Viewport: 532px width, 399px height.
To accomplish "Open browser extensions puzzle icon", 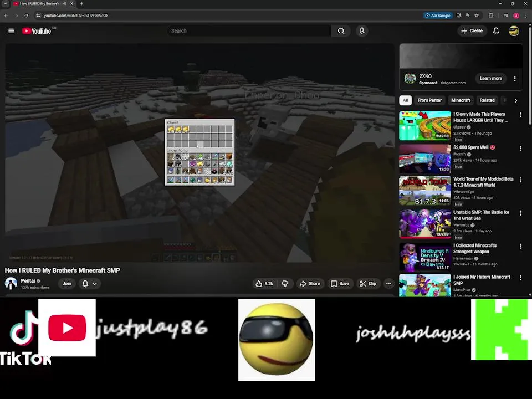I will click(490, 16).
